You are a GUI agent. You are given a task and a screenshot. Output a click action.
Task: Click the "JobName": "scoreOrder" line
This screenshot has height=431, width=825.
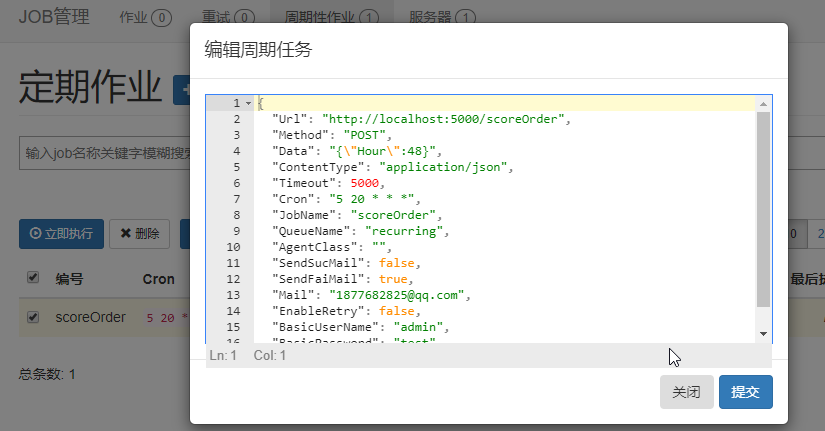(x=357, y=215)
